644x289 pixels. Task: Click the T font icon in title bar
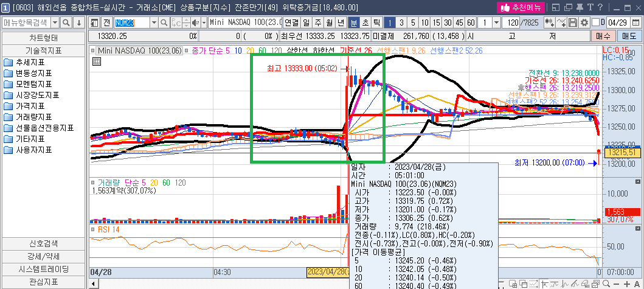pyautogui.click(x=590, y=7)
